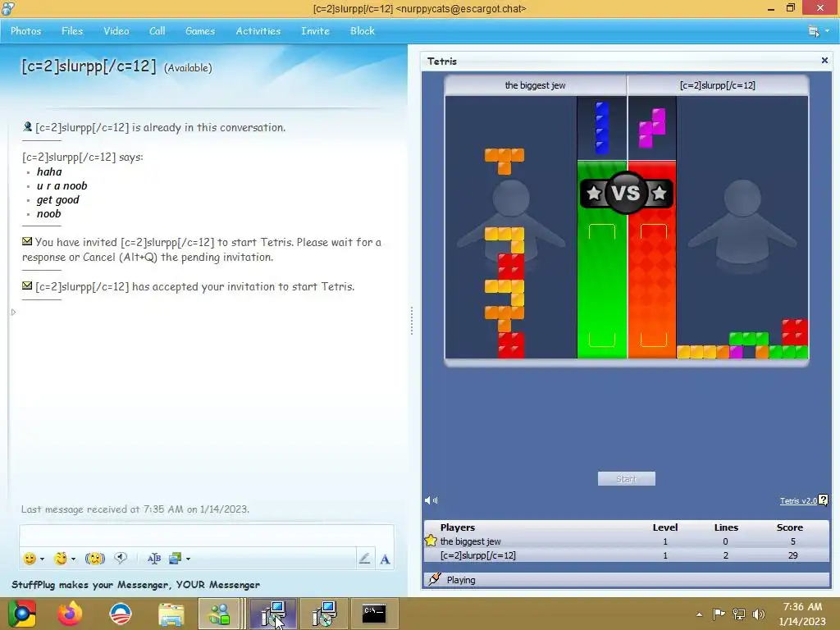
Task: Switch to text typing mode A icon
Action: pos(385,559)
